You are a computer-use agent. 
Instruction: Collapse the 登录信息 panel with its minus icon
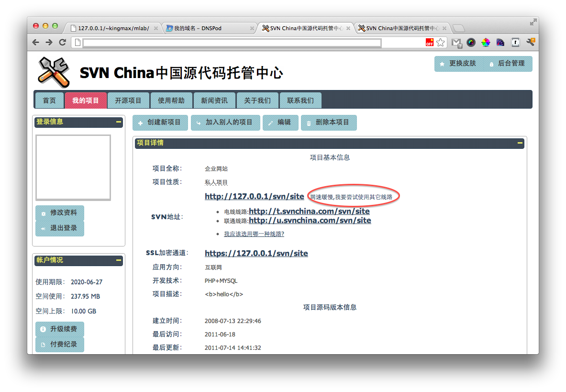tap(118, 122)
